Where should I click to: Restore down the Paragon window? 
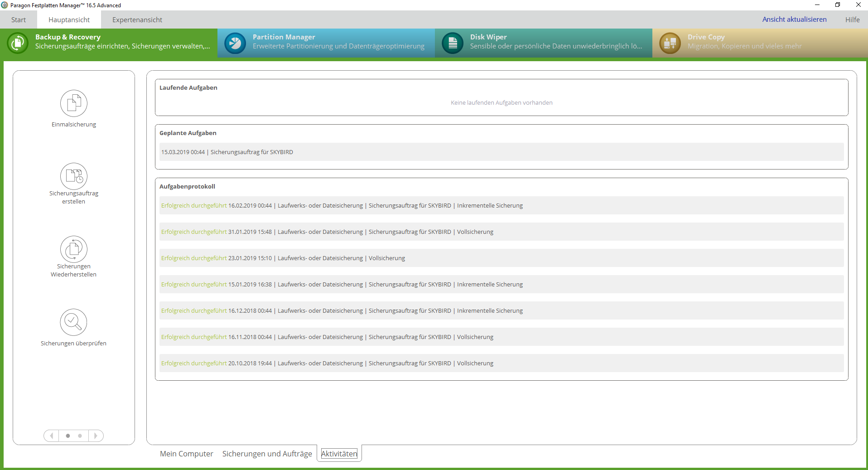click(838, 5)
